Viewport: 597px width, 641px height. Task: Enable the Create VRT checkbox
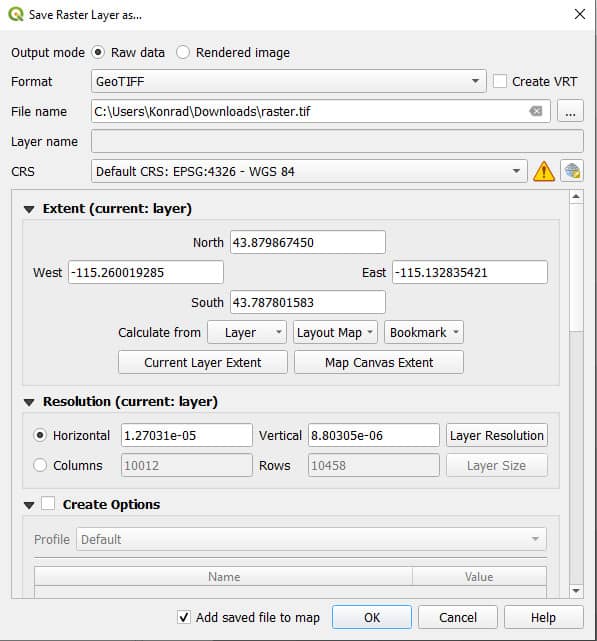point(500,81)
